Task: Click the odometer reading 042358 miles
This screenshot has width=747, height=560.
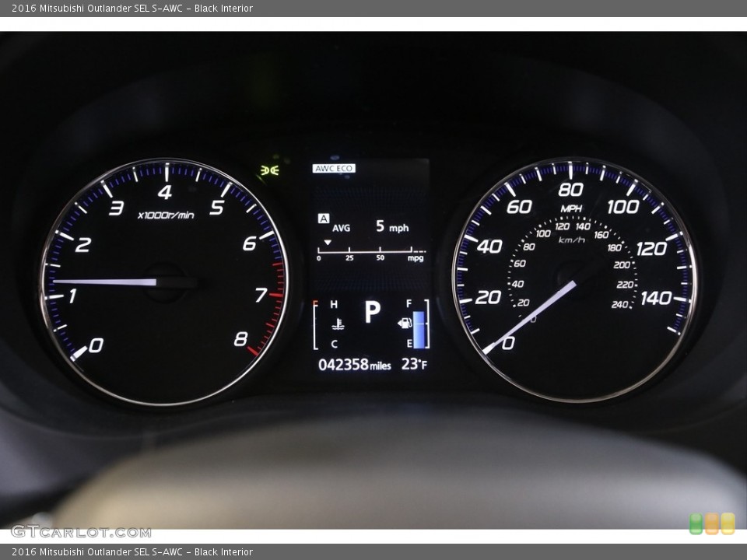Action: (x=355, y=365)
